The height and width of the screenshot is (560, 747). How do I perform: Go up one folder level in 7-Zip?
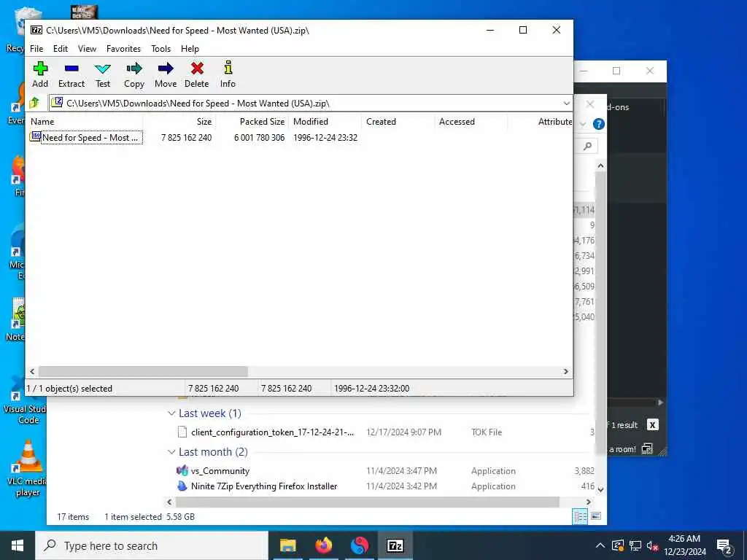34,103
